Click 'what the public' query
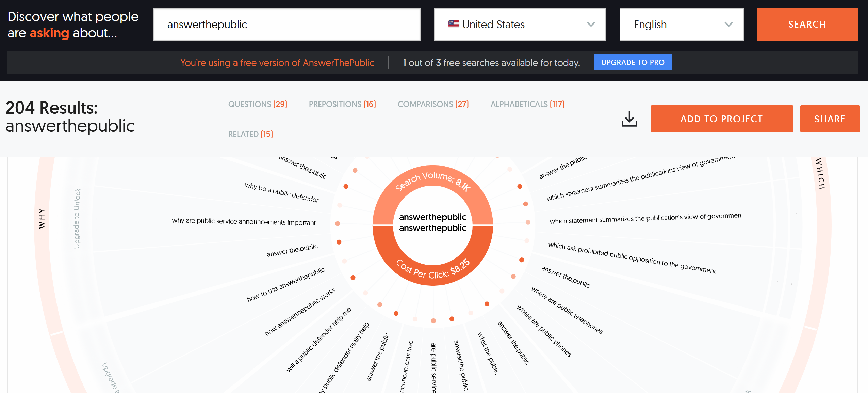Image resolution: width=868 pixels, height=393 pixels. (x=488, y=353)
